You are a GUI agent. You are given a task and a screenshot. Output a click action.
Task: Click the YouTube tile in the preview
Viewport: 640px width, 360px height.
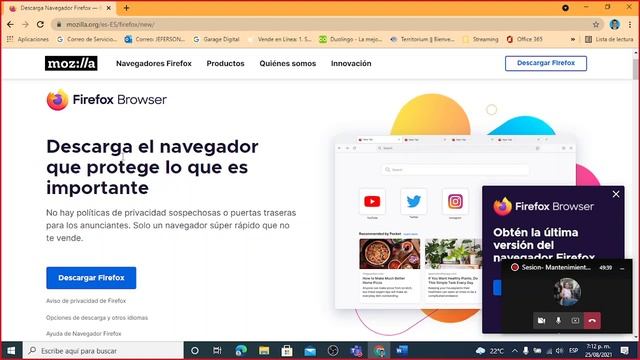[372, 202]
